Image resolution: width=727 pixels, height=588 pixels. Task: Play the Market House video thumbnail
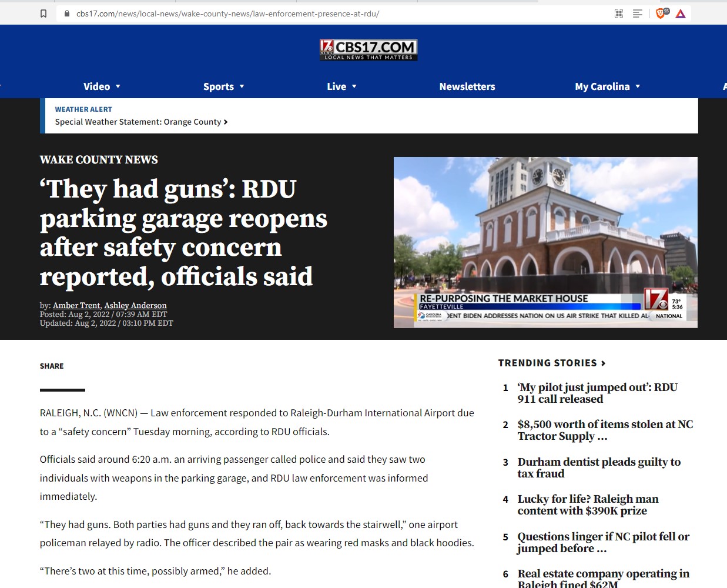545,242
